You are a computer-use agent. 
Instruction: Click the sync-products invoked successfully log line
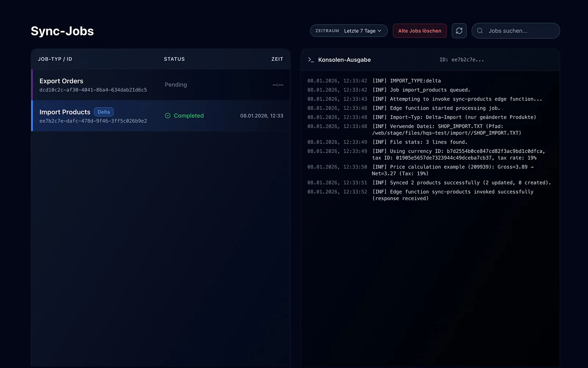pyautogui.click(x=453, y=195)
